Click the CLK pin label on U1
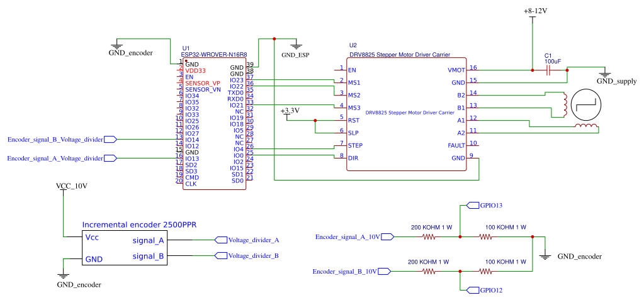This screenshot has height=300, width=644. tap(191, 184)
